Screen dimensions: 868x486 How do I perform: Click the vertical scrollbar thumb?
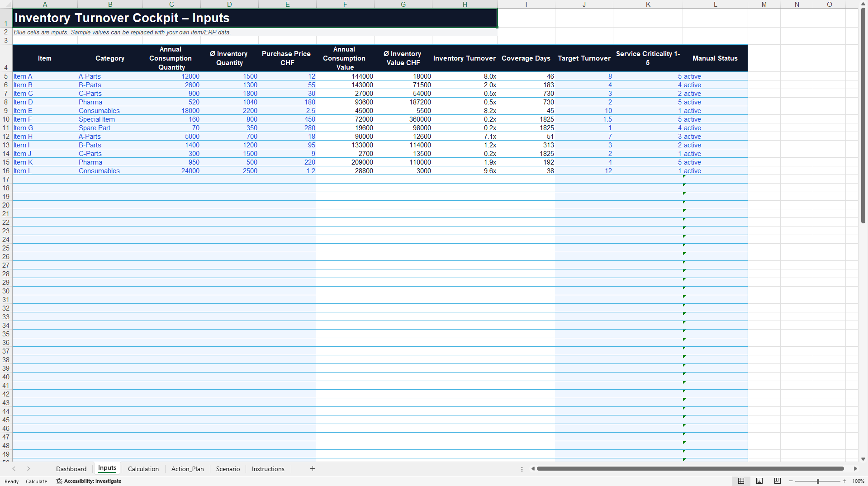coord(863,115)
